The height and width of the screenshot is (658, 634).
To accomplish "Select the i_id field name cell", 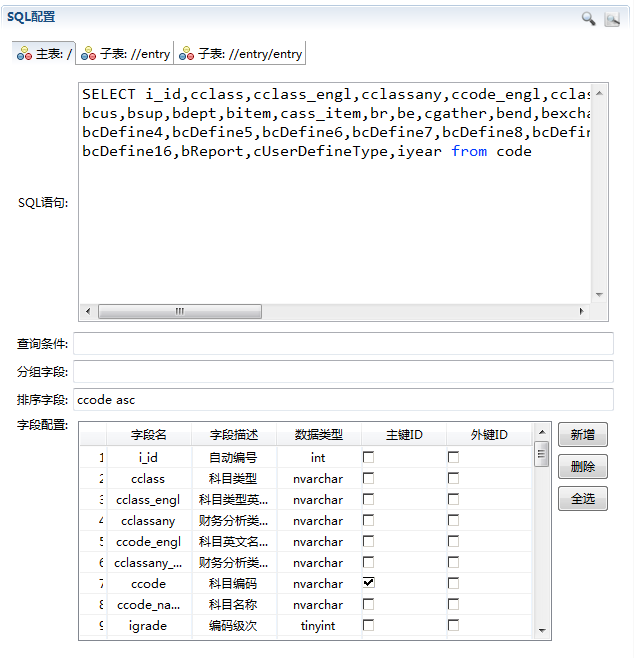I will (x=149, y=457).
